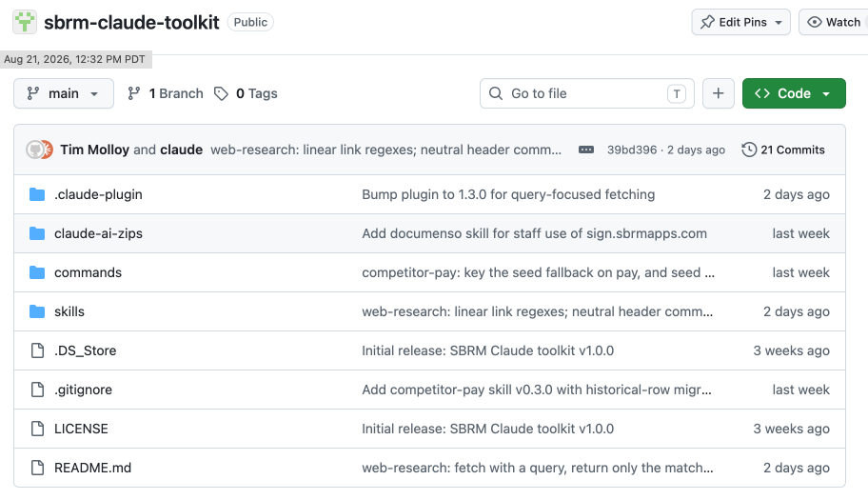
Task: Click the sbrm-claude-toolkit repository avatar icon
Action: (25, 22)
